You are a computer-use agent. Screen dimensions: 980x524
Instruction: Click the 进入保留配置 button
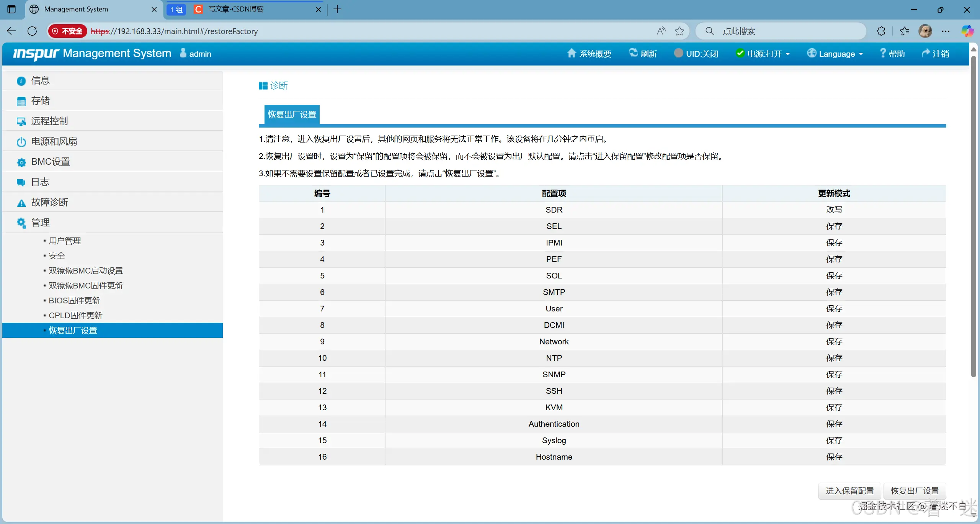point(849,491)
